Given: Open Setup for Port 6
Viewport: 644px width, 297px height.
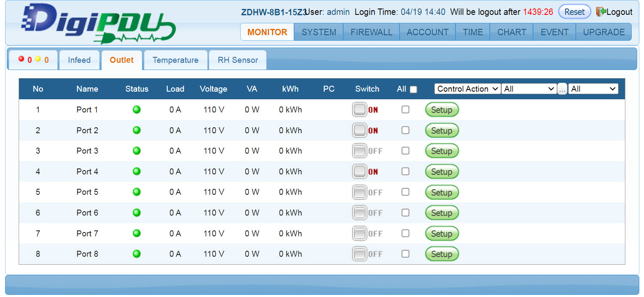Looking at the screenshot, I should point(441,213).
